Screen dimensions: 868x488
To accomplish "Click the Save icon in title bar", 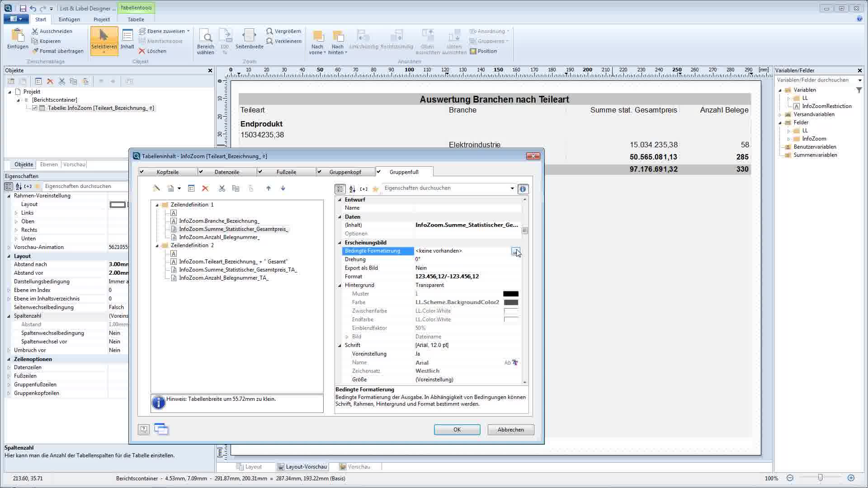I will click(x=23, y=8).
